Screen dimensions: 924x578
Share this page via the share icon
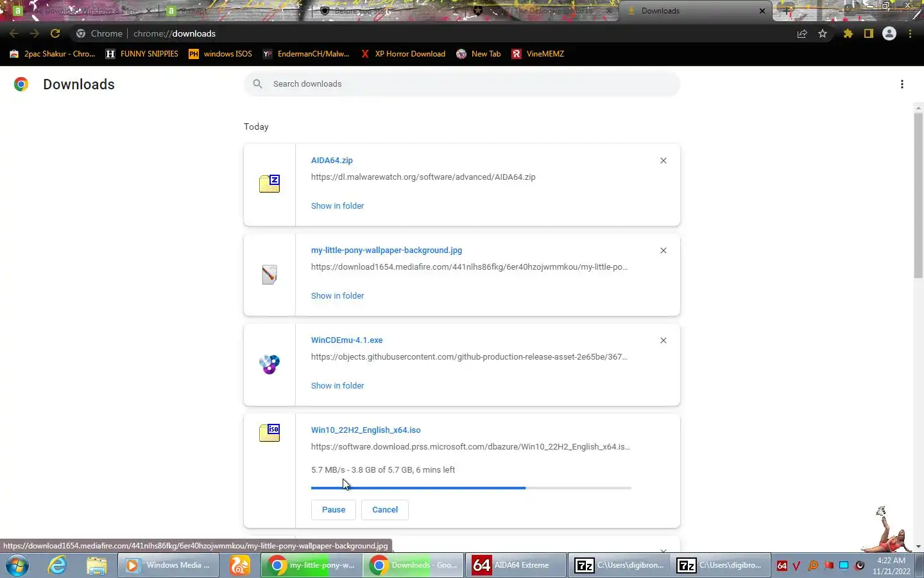pyautogui.click(x=802, y=33)
